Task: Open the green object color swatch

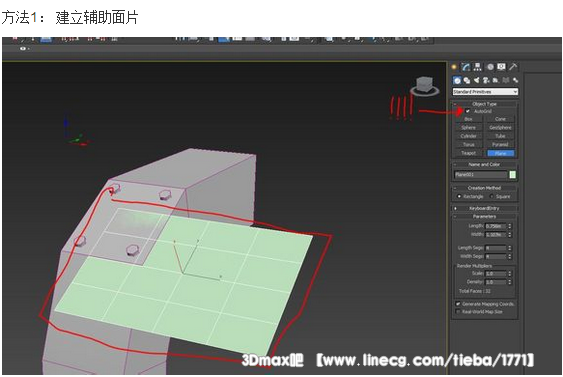Action: [x=513, y=175]
